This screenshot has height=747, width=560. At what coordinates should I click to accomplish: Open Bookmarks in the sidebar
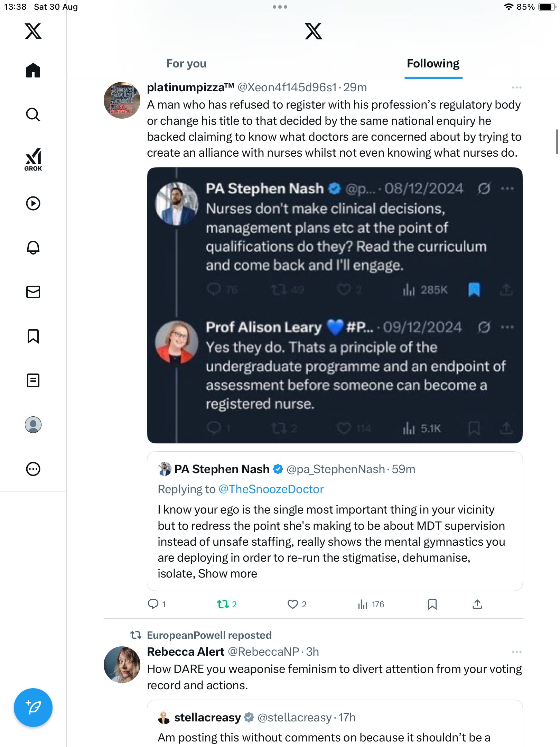(x=33, y=336)
